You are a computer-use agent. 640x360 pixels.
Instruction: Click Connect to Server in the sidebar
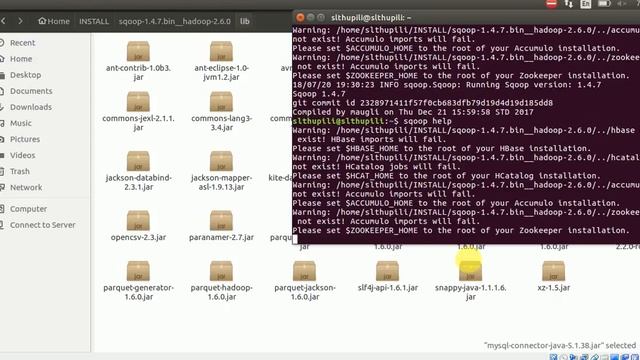click(x=42, y=225)
